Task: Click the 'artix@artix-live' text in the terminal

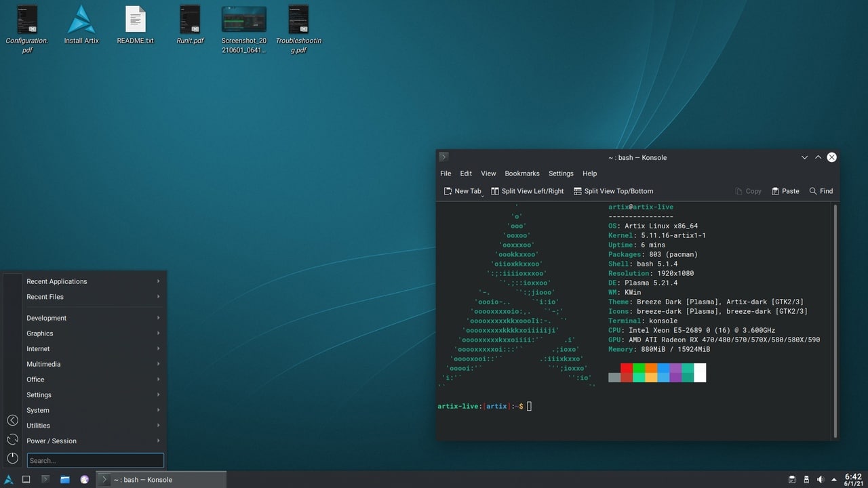Action: (x=641, y=207)
